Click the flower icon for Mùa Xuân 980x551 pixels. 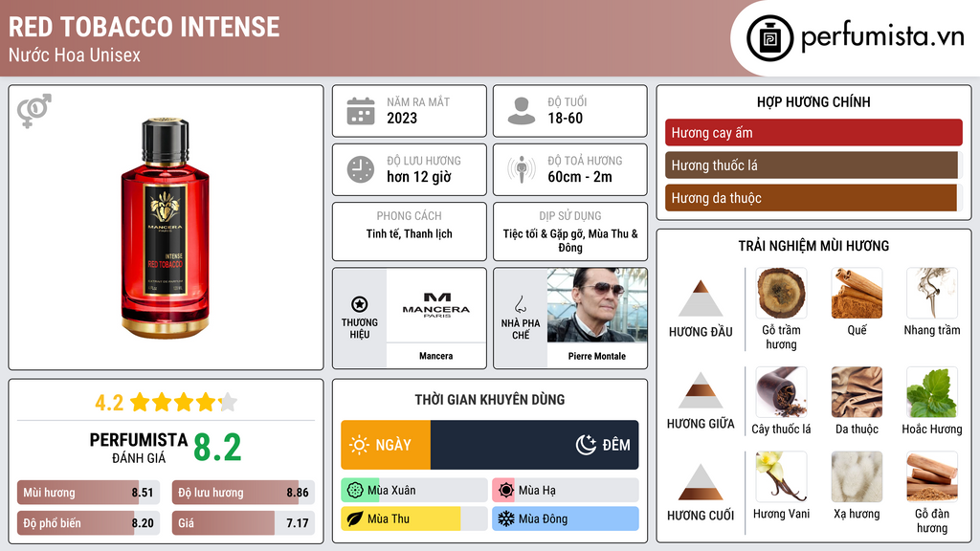(355, 491)
